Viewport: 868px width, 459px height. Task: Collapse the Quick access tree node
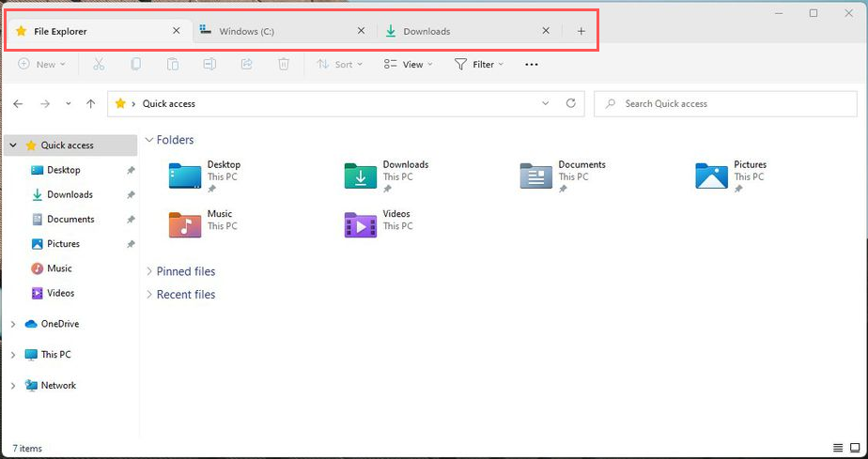13,145
